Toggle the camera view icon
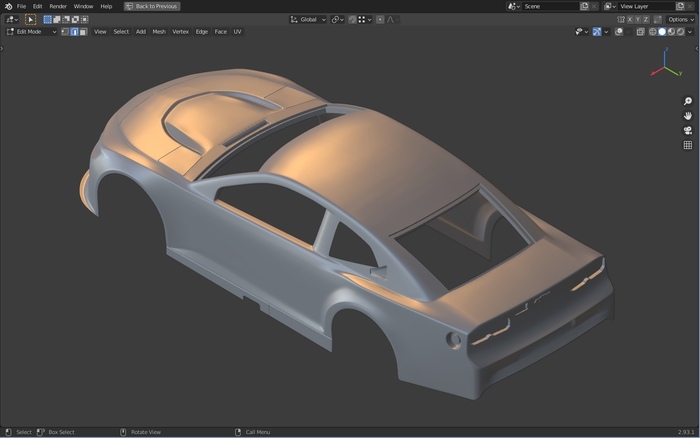Viewport: 700px width, 438px height. pos(688,131)
